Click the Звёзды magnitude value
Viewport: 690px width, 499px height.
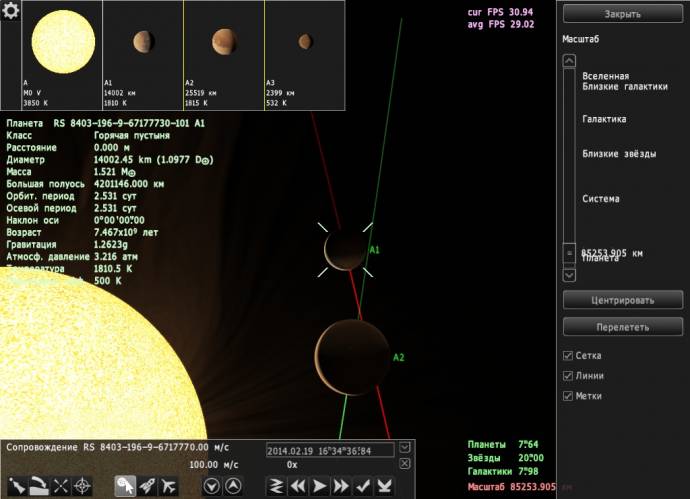531,458
